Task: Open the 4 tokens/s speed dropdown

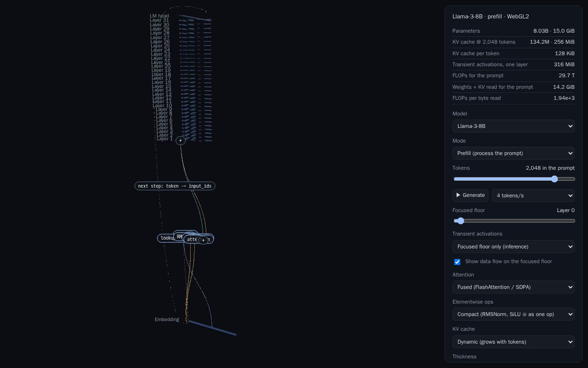Action: (x=533, y=195)
